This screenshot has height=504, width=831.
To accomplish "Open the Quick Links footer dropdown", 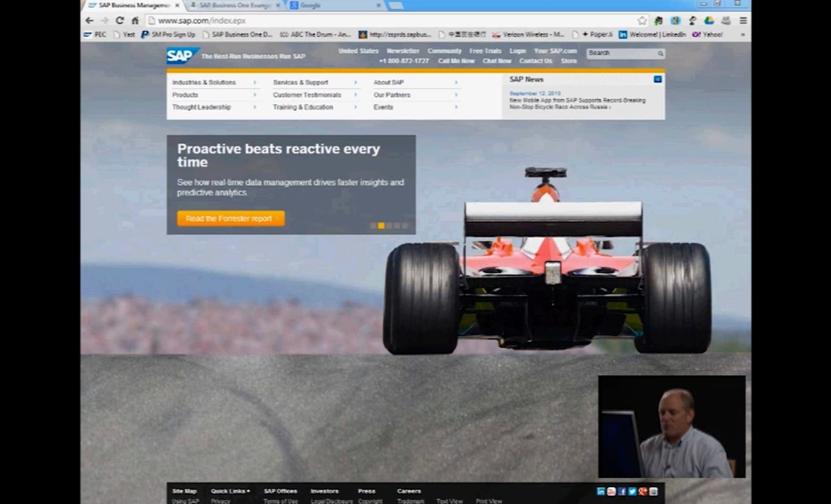I will tap(230, 491).
